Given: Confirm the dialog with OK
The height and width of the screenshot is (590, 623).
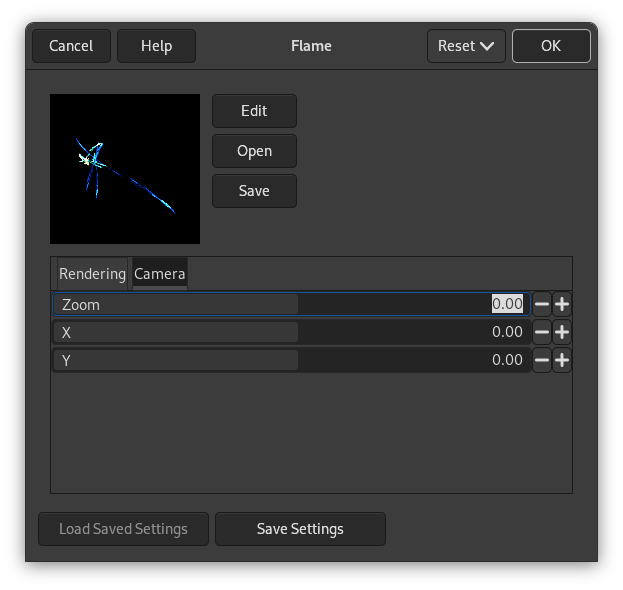Looking at the screenshot, I should [551, 46].
